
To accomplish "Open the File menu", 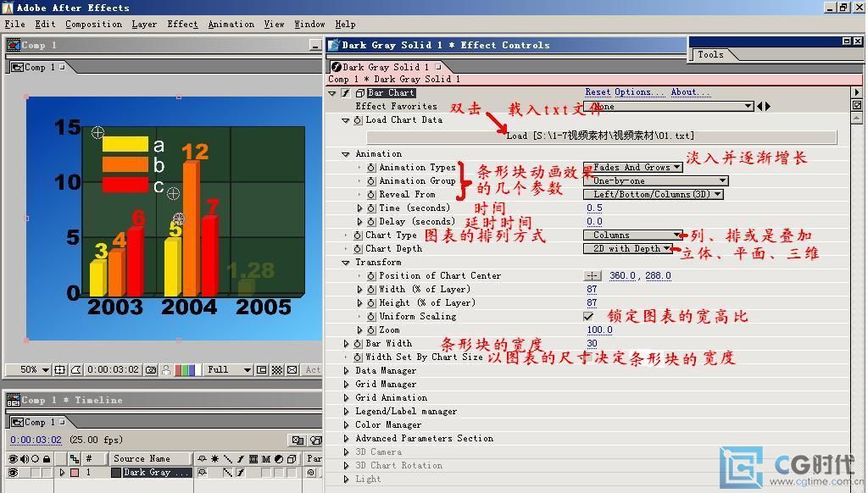I will click(15, 24).
